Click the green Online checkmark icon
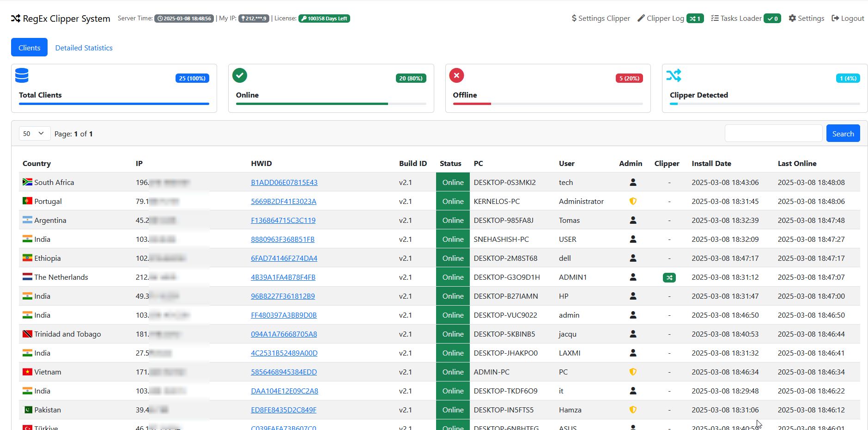This screenshot has width=868, height=430. 240,75
